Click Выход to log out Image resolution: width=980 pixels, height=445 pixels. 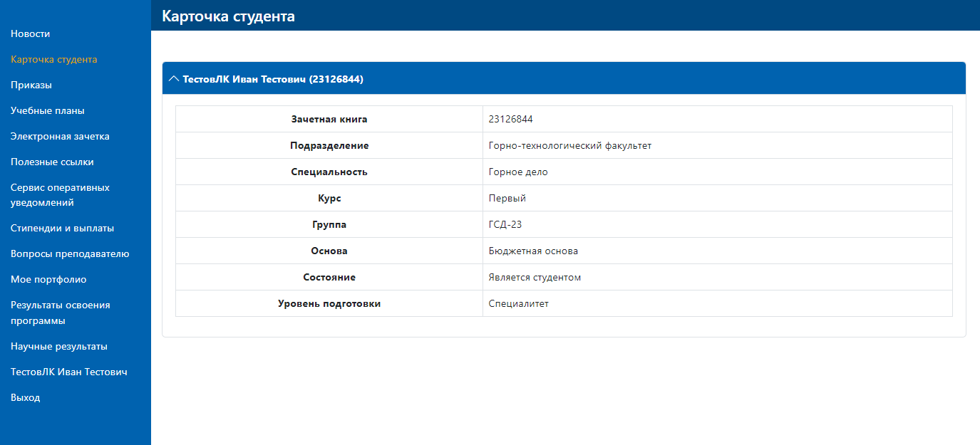click(25, 397)
